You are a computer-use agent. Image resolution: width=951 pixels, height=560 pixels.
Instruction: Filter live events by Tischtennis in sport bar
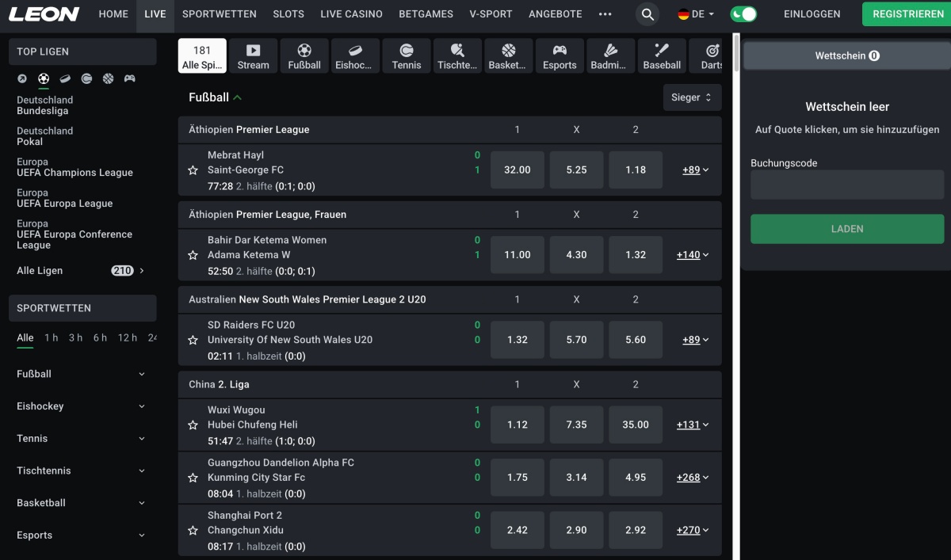tap(457, 56)
